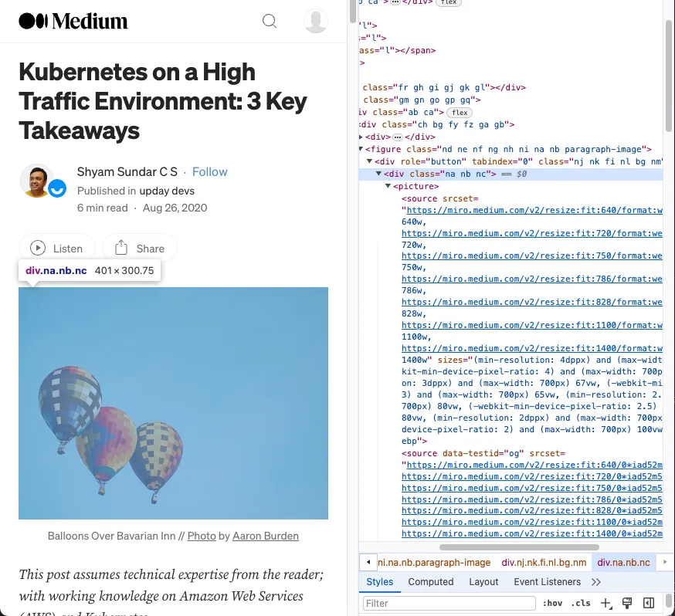This screenshot has height=616, width=675.
Task: Open the Medium search icon
Action: click(270, 21)
